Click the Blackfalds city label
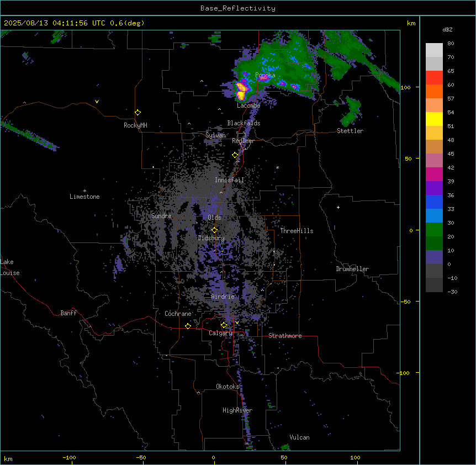Viewport: 476px width, 465px height. pos(244,123)
